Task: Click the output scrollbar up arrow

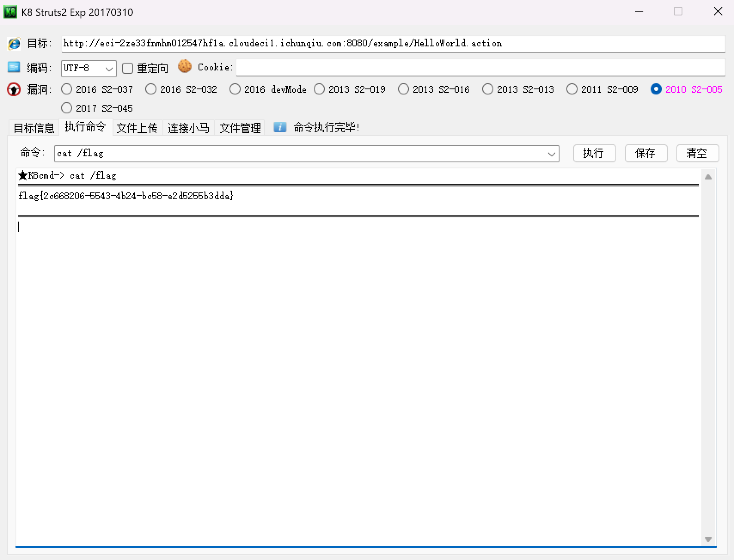Action: tap(708, 177)
